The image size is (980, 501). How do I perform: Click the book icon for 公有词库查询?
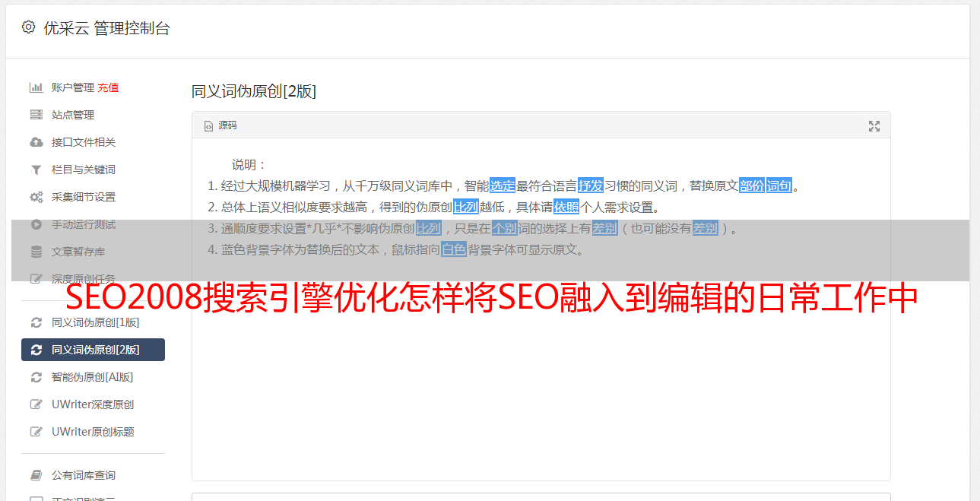coord(36,475)
